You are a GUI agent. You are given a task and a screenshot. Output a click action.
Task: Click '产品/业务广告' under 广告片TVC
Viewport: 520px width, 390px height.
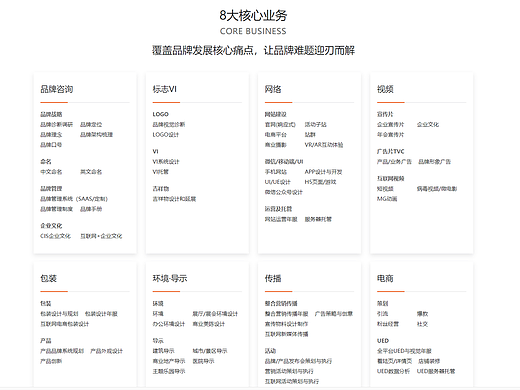click(x=394, y=162)
